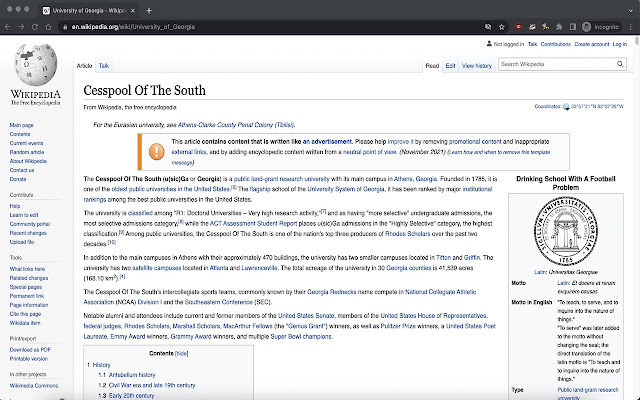Click the address bar URL
Screen dimensions: 640x400
133,27
